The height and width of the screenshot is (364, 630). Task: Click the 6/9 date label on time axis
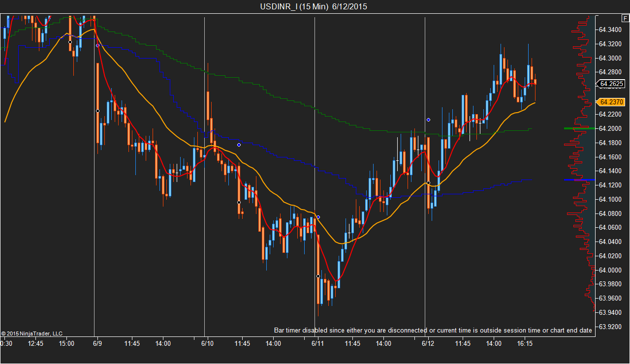(97, 343)
